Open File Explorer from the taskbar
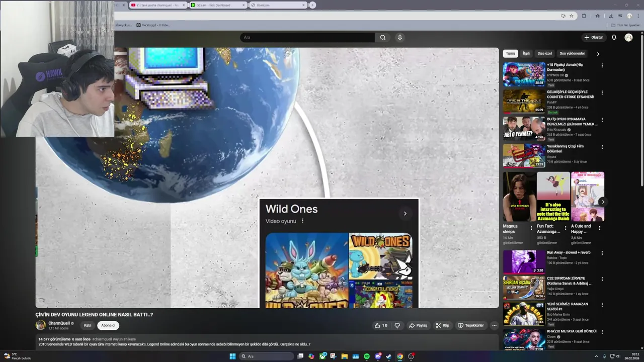 click(x=345, y=356)
